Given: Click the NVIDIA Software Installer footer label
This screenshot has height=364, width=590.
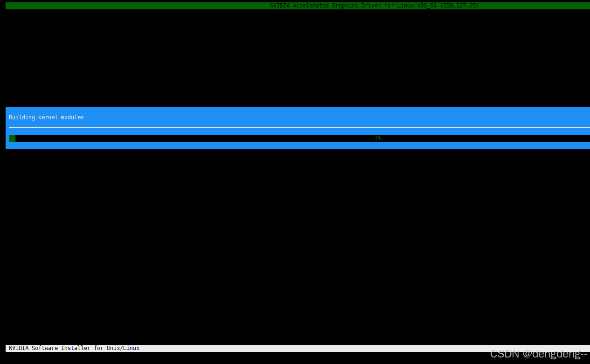Looking at the screenshot, I should [x=74, y=348].
